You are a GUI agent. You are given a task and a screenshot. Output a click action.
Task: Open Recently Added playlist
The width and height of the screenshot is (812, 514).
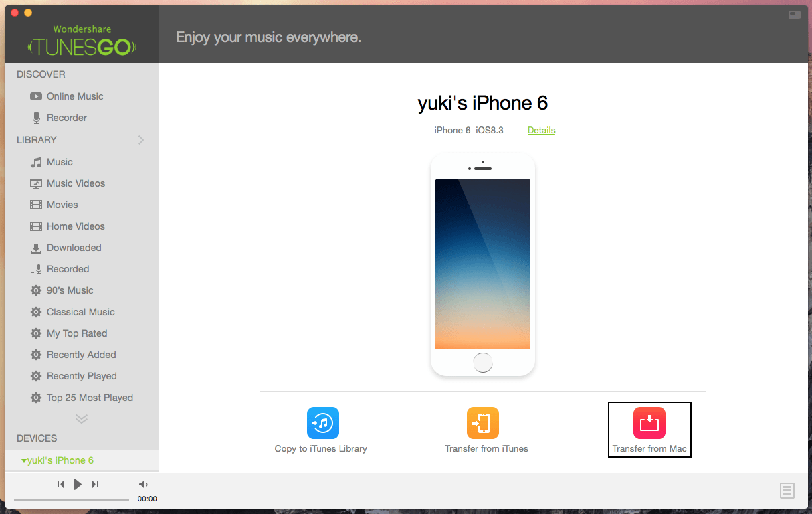tap(73, 355)
